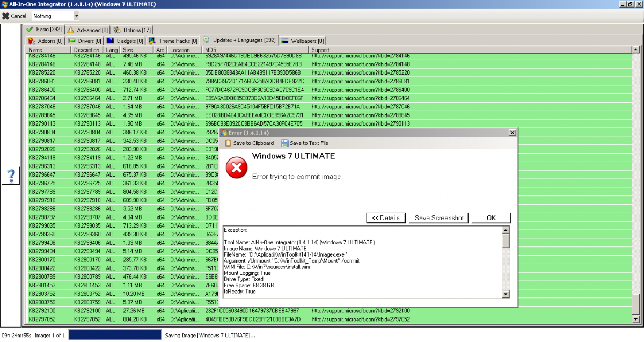This screenshot has height=342, width=644.
Task: Click the Description column header
Action: [x=88, y=50]
